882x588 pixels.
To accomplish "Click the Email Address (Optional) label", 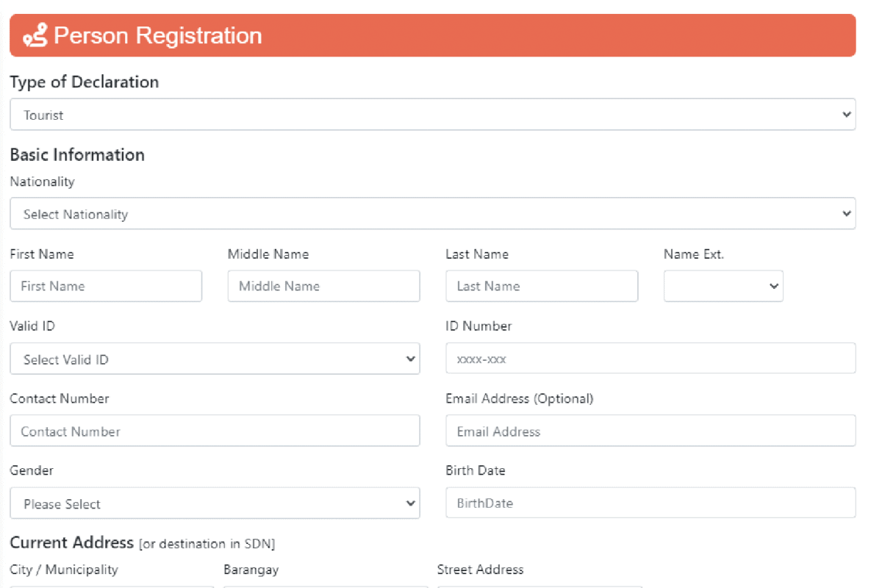I will (x=519, y=398).
